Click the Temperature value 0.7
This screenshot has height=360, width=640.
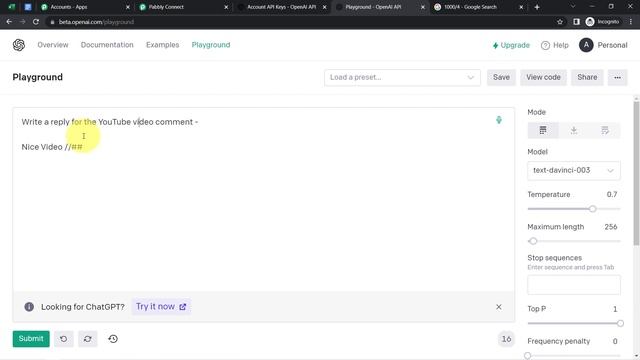point(611,195)
